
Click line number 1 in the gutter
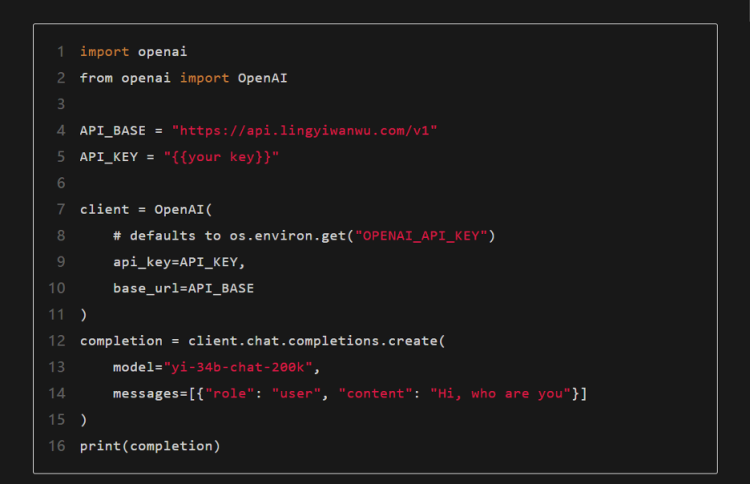tap(61, 52)
